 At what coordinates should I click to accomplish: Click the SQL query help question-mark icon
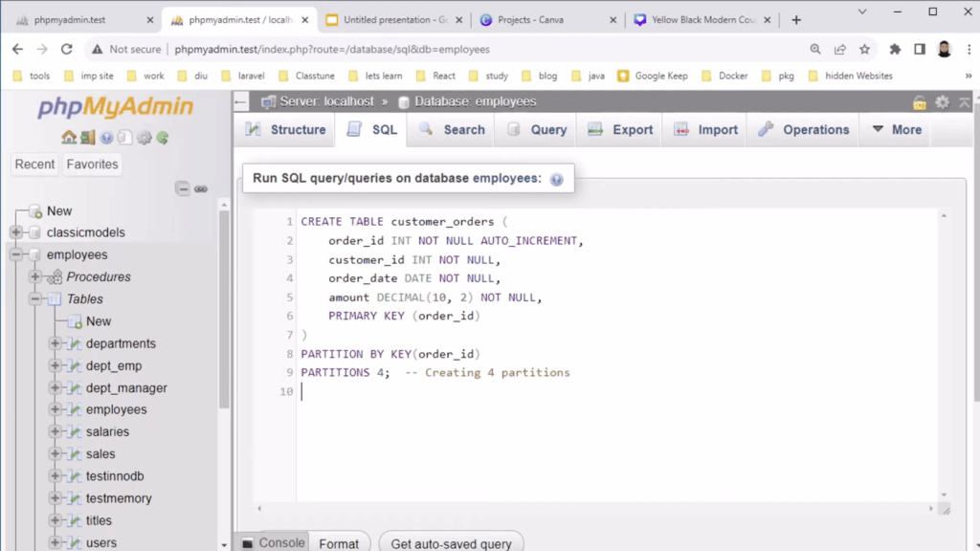556,179
